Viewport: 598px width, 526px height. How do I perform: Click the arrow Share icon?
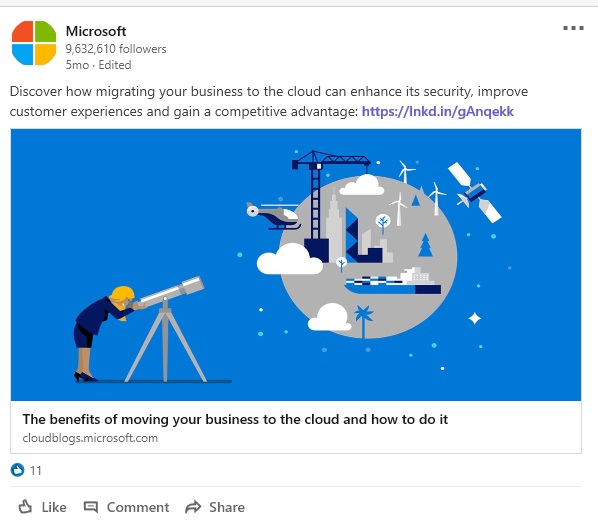pyautogui.click(x=193, y=507)
